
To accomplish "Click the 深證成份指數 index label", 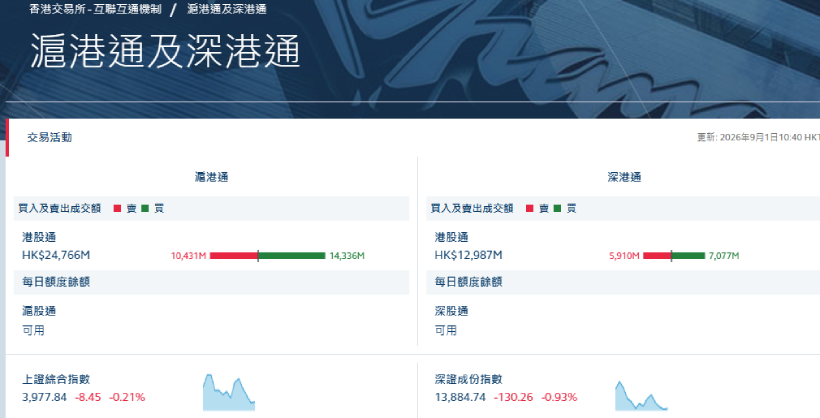I will point(469,379).
